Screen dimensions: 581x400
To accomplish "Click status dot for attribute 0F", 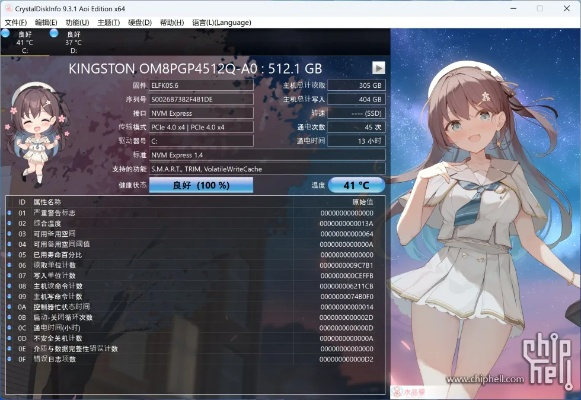I will 10,359.
